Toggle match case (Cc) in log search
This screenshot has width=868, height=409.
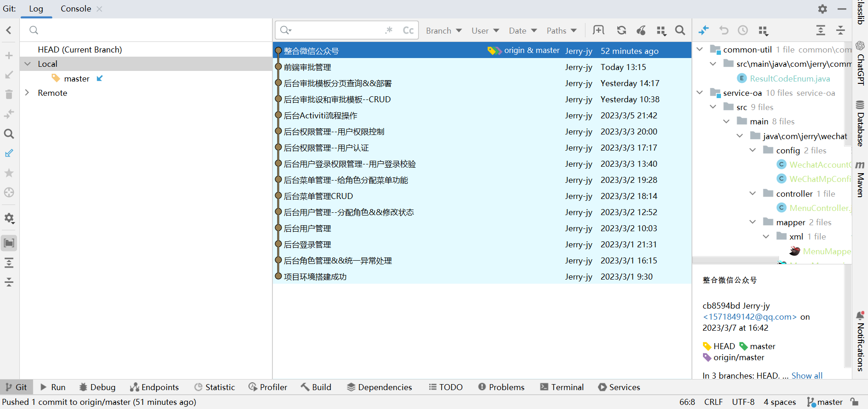click(408, 30)
